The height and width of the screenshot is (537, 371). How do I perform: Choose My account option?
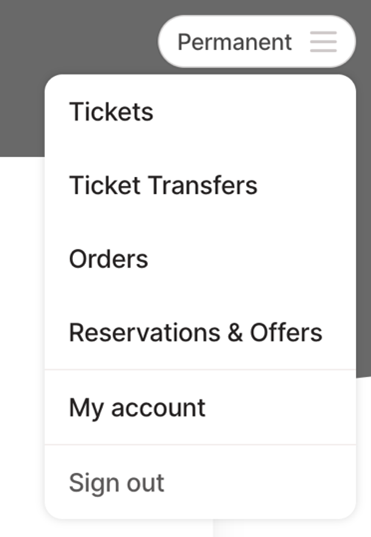pyautogui.click(x=200, y=407)
